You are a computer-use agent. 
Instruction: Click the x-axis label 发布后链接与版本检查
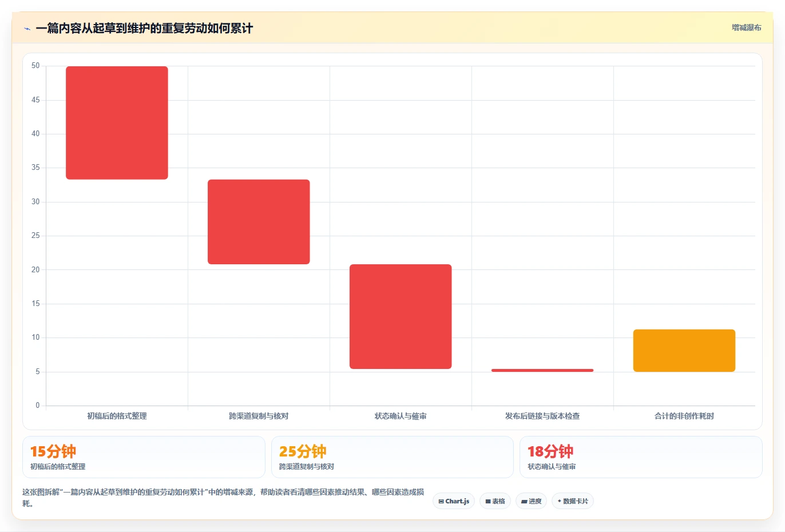tap(542, 416)
